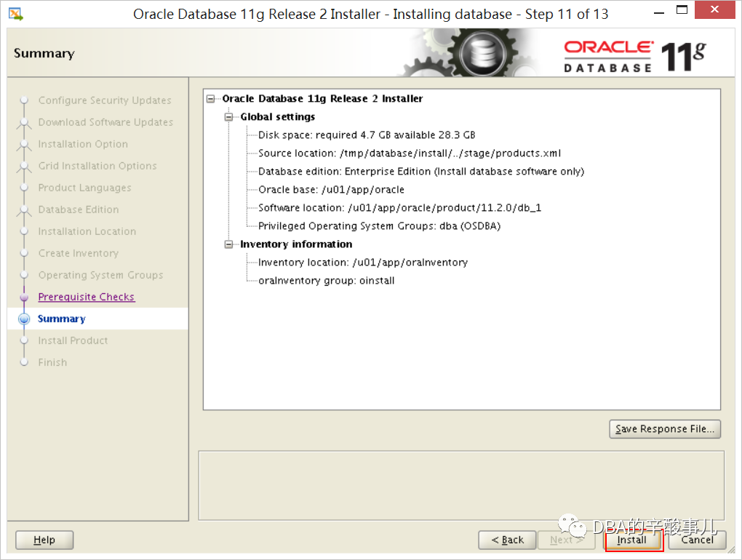Select the 'Inventory information' tree label
This screenshot has height=560, width=742.
tap(296, 244)
